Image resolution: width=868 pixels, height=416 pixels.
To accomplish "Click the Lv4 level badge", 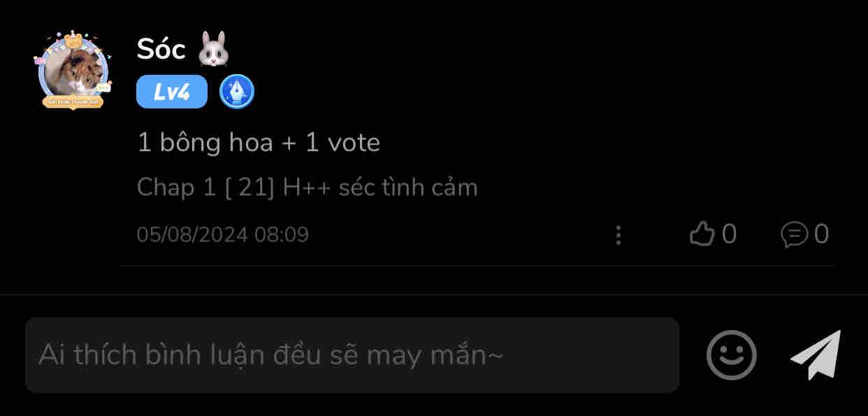I will pos(172,92).
